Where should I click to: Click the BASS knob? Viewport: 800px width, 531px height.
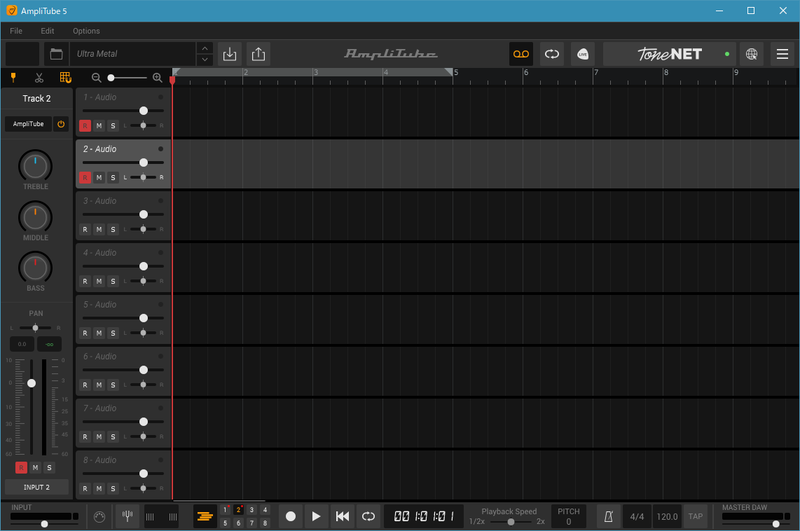point(35,268)
